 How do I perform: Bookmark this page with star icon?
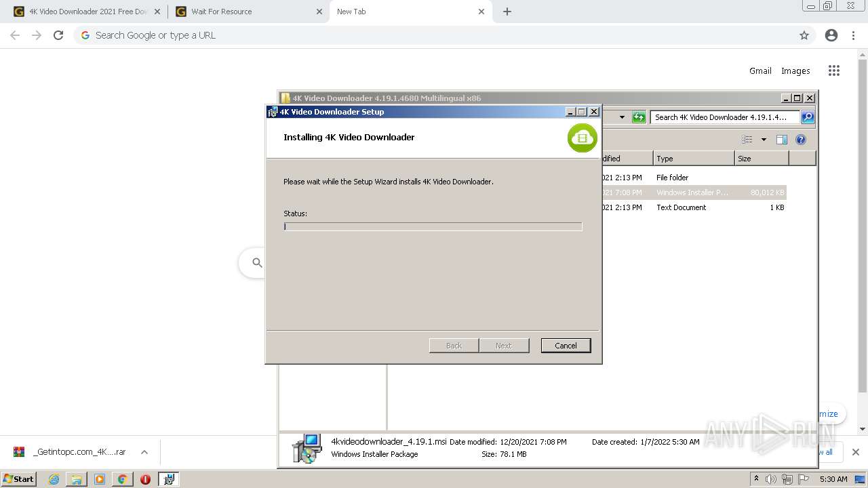pos(804,35)
